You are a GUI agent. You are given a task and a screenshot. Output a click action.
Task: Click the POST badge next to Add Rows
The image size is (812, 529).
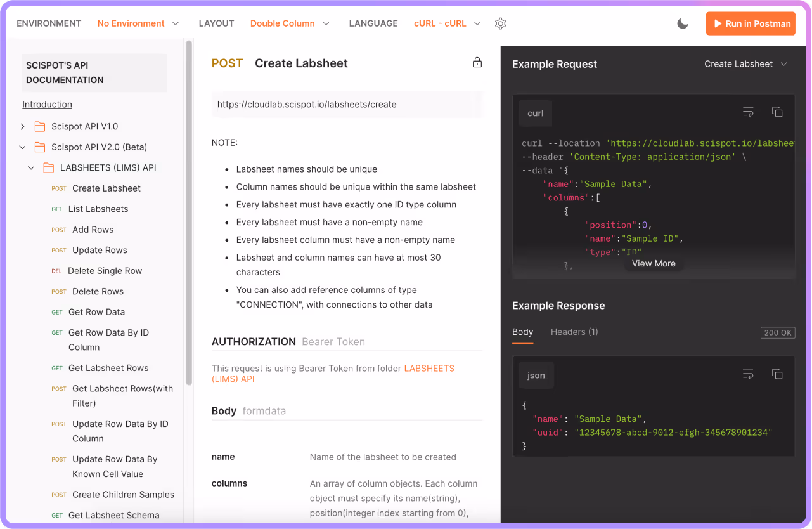tap(58, 230)
